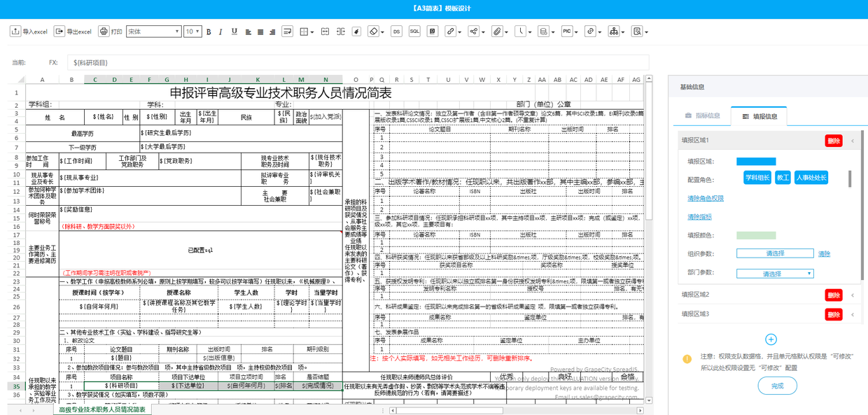868x415 pixels.
Task: Click the 导出excel export icon
Action: tap(59, 31)
